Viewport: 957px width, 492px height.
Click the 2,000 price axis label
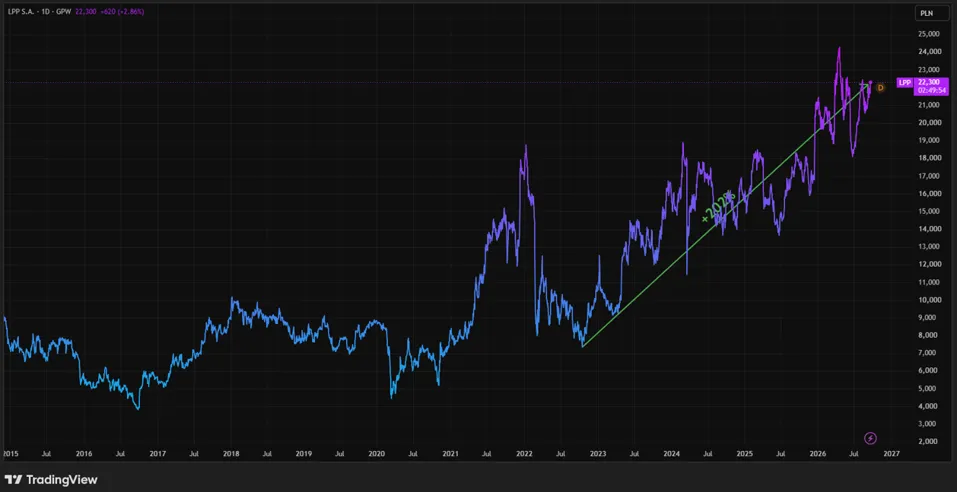(929, 441)
